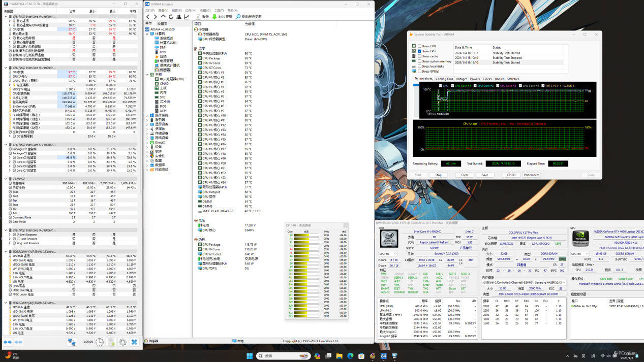Viewport: 644px width, 362px height.
Task: Switch to the Cooling Fans tab
Action: coord(444,79)
